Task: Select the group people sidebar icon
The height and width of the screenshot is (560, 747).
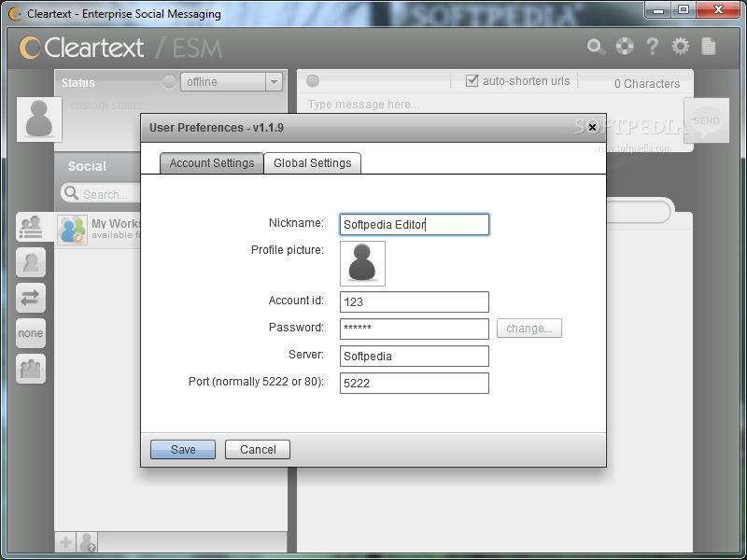Action: click(x=31, y=369)
